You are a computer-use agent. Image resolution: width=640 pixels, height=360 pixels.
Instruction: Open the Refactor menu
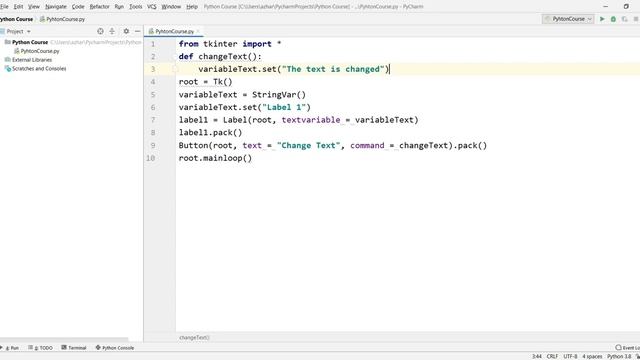click(100, 7)
